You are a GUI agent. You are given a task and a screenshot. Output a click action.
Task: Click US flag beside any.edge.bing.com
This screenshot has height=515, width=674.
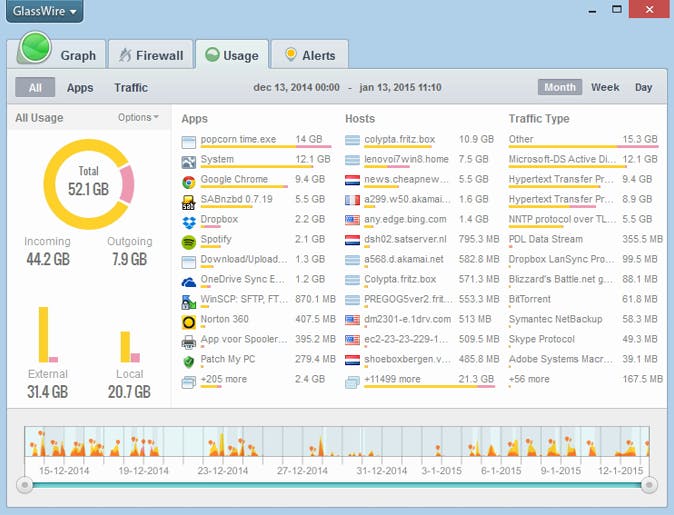[352, 221]
